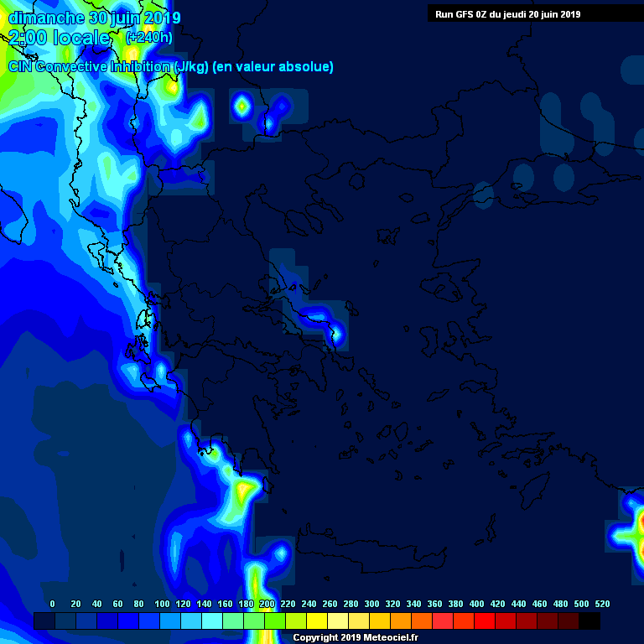The height and width of the screenshot is (644, 644).
Task: Click the yellow legend swatch near 240
Action: (317, 621)
